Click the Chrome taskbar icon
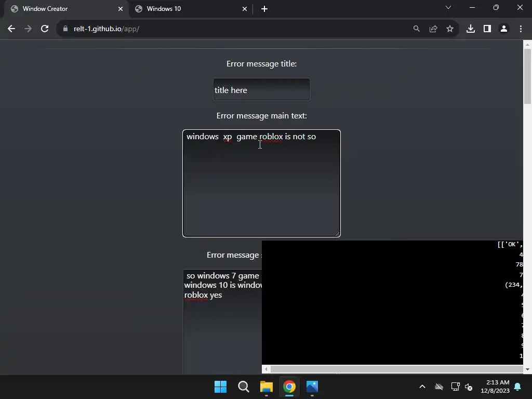 coord(289,387)
